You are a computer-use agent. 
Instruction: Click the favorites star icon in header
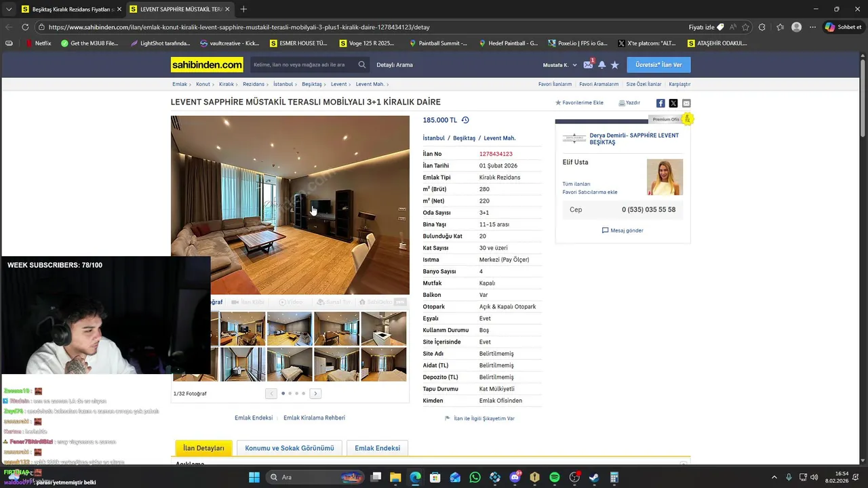click(x=614, y=65)
